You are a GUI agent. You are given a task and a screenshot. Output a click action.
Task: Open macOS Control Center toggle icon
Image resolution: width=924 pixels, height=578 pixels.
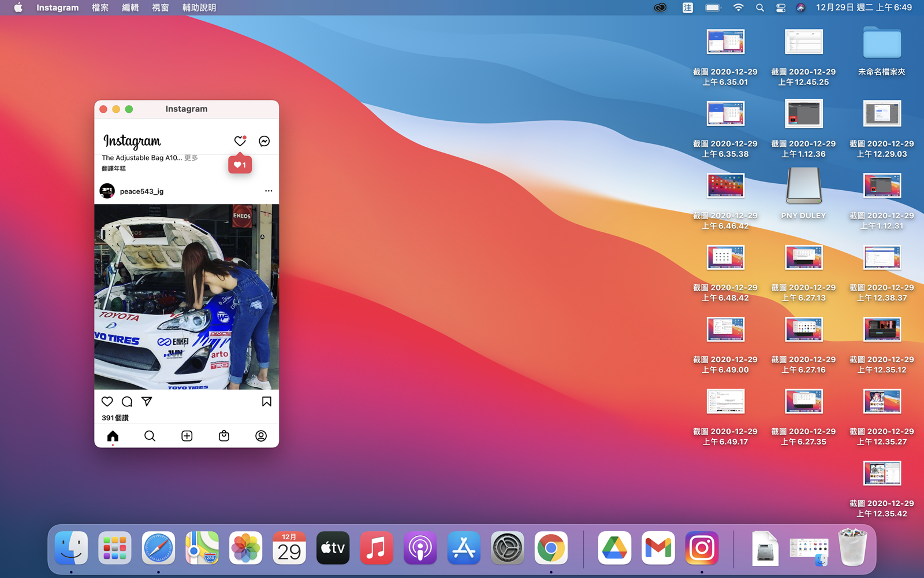coord(780,8)
